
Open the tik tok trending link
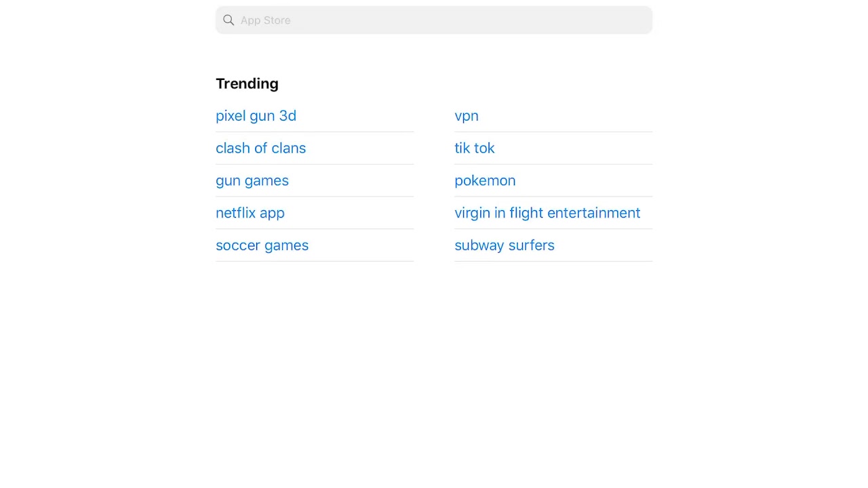point(474,148)
